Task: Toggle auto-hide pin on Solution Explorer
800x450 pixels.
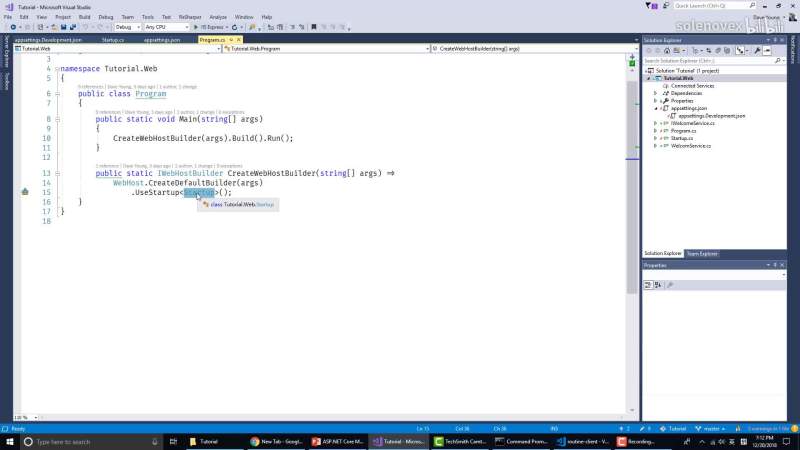Action: [775, 40]
